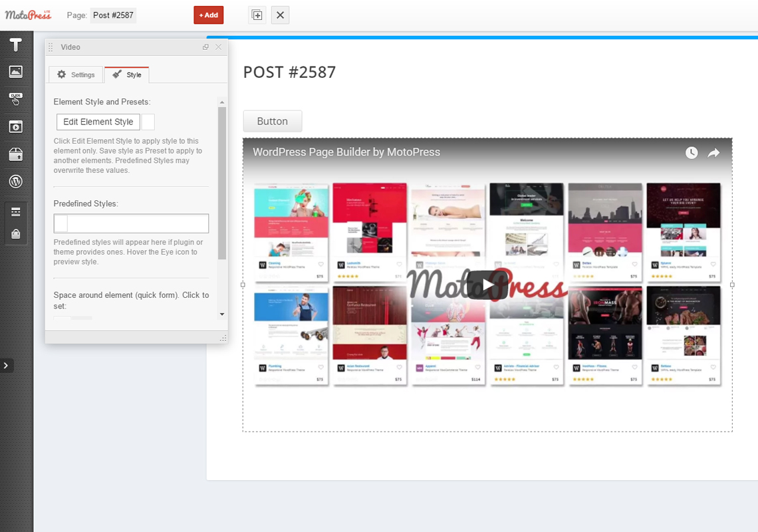
Task: Undock the Video panel
Action: (x=205, y=47)
